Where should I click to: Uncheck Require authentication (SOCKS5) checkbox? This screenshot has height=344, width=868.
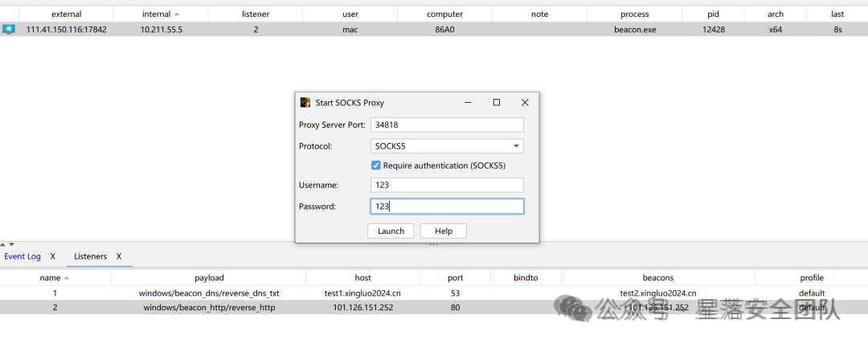coord(376,165)
